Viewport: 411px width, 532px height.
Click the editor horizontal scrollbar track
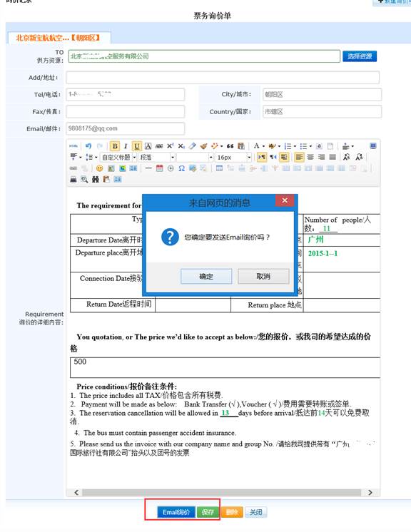point(222,492)
